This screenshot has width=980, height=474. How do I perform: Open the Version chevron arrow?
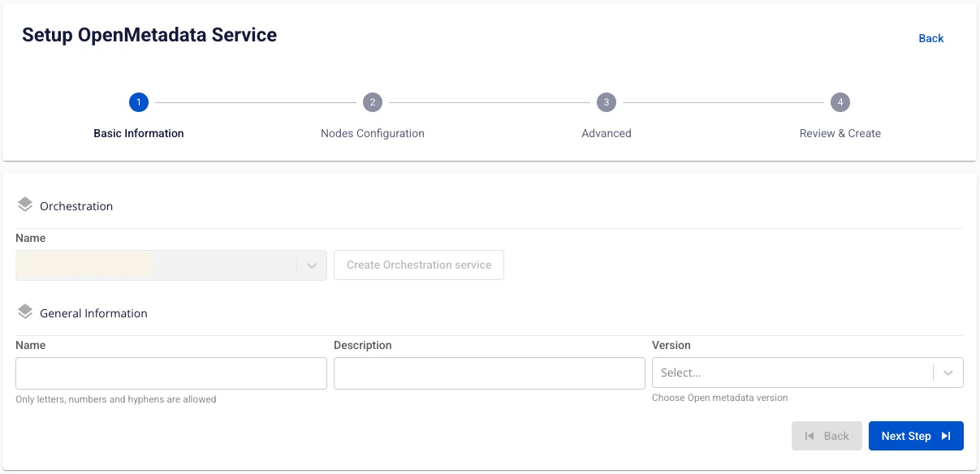click(948, 373)
